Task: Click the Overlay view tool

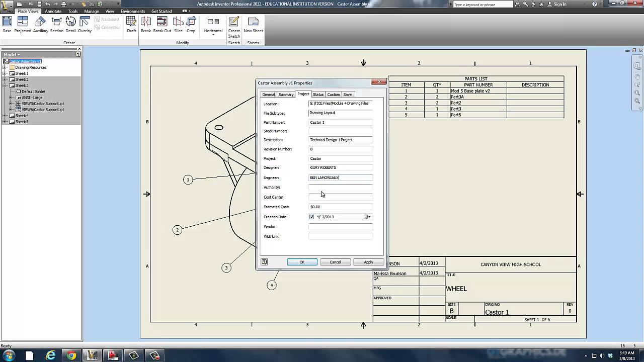Action: [85, 25]
